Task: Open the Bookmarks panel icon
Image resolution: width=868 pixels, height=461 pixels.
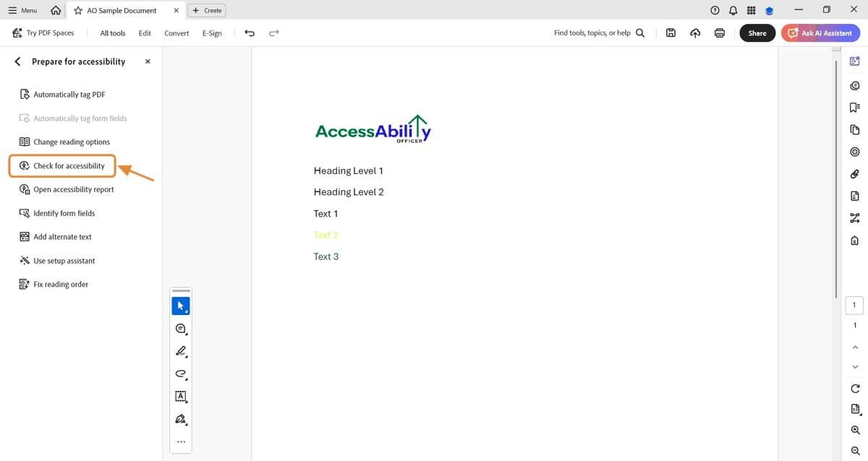Action: click(x=854, y=107)
